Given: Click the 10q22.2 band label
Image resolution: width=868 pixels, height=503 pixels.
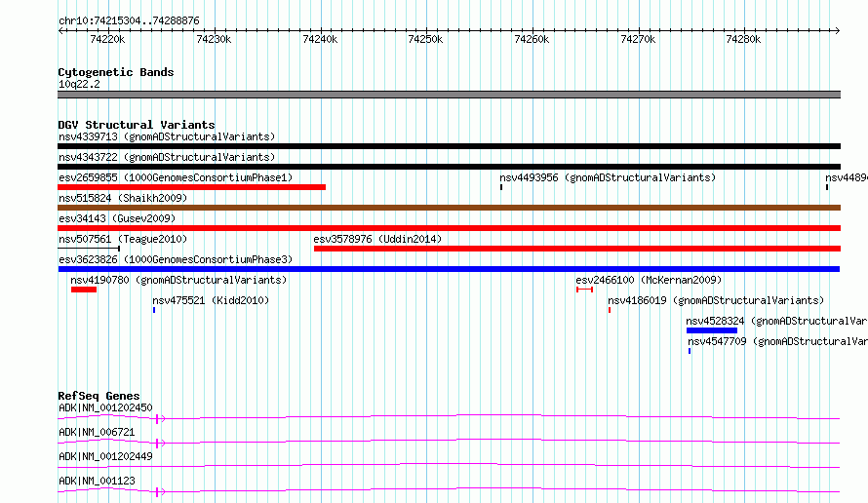Looking at the screenshot, I should (79, 84).
